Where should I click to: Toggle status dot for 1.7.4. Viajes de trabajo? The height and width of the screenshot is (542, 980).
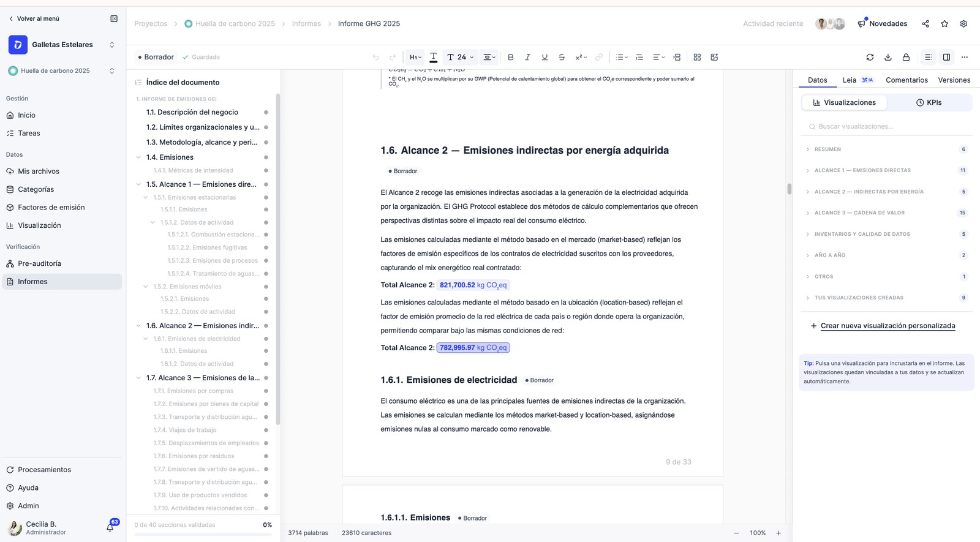click(x=266, y=430)
